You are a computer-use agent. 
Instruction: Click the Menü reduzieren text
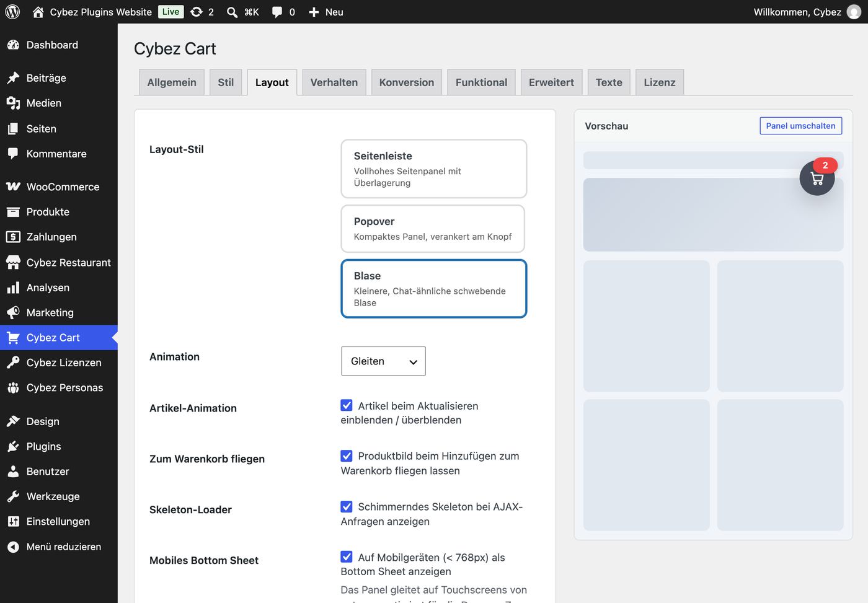tap(64, 547)
